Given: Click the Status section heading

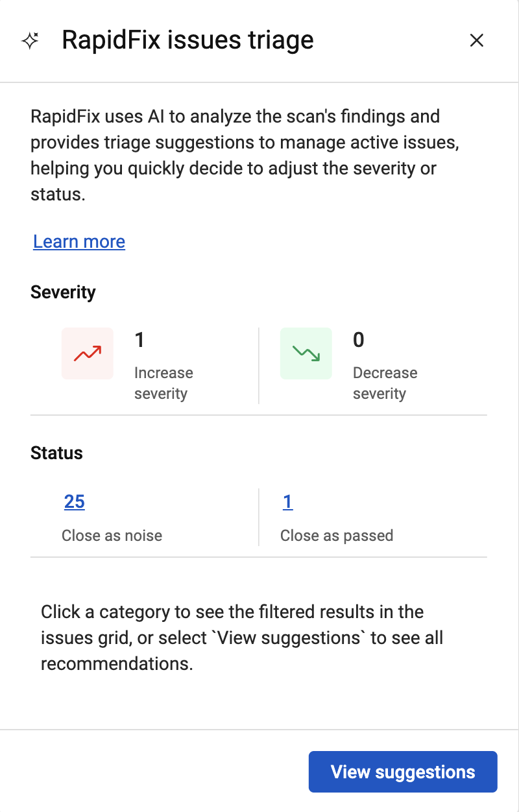Looking at the screenshot, I should [56, 453].
